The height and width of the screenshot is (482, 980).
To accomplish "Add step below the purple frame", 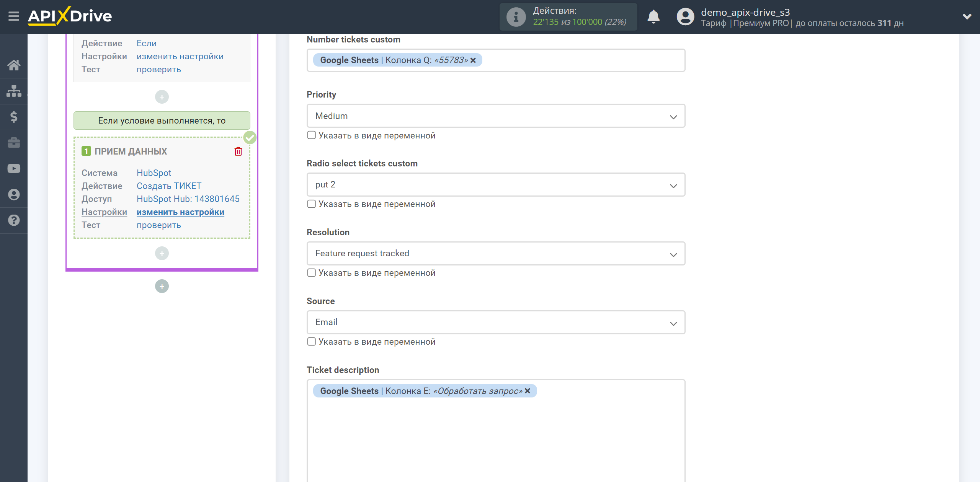I will tap(162, 286).
